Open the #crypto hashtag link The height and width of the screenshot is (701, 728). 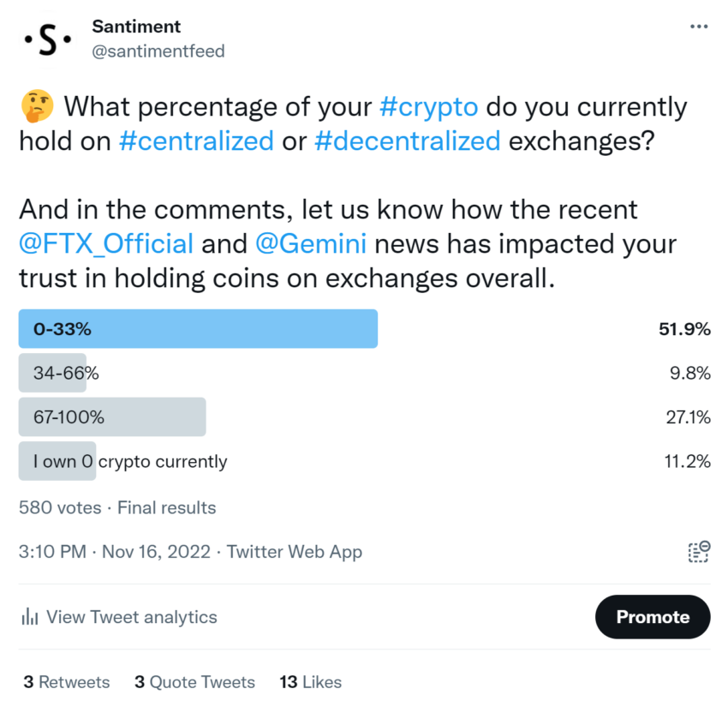pyautogui.click(x=427, y=108)
